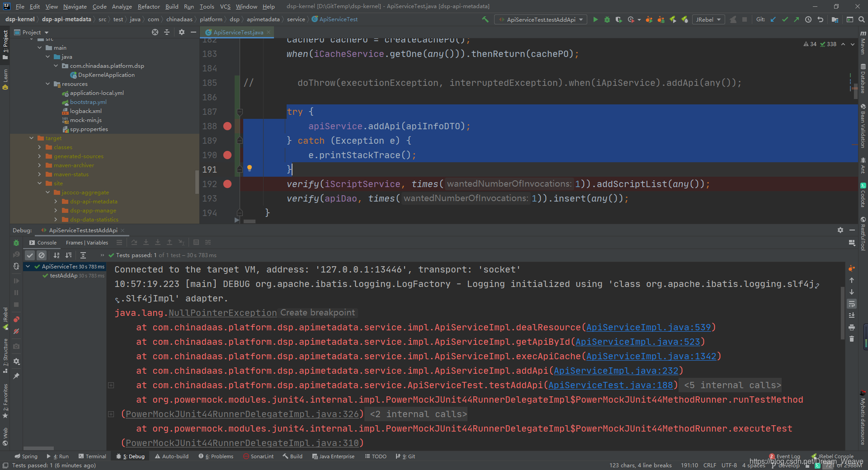The width and height of the screenshot is (868, 470).
Task: Select application-local.yml in project tree
Action: coord(96,93)
